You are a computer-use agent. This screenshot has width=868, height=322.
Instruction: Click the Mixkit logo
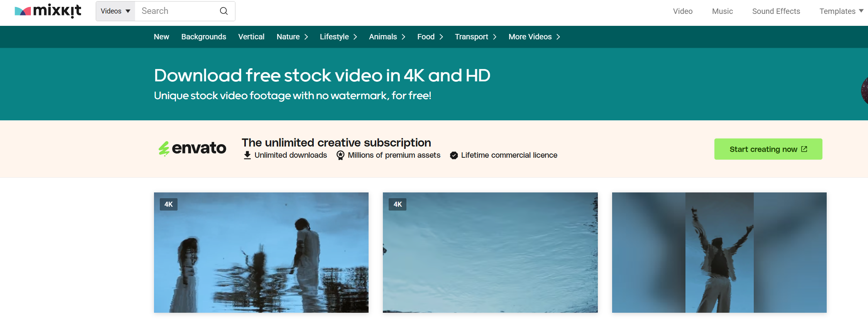click(x=48, y=11)
